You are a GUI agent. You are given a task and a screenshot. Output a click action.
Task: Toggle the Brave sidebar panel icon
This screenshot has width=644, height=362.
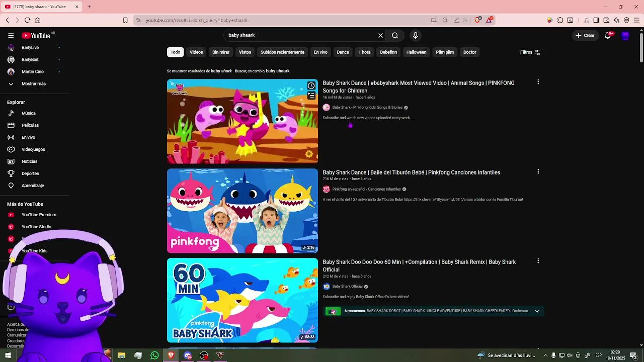596,20
